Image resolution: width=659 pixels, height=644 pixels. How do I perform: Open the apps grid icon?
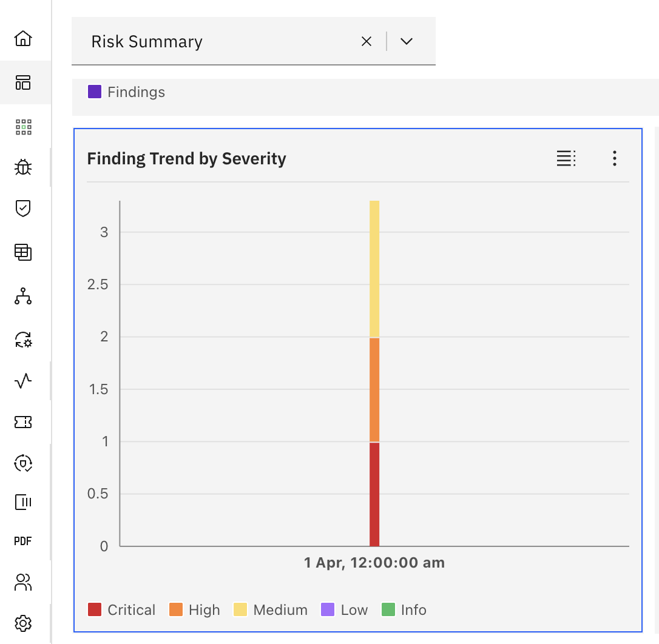[23, 127]
